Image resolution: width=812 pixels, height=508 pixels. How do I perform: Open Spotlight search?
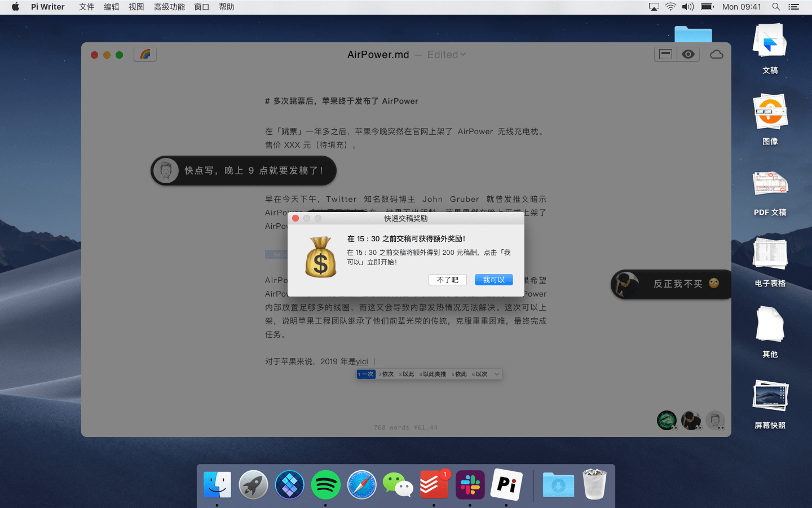(776, 7)
